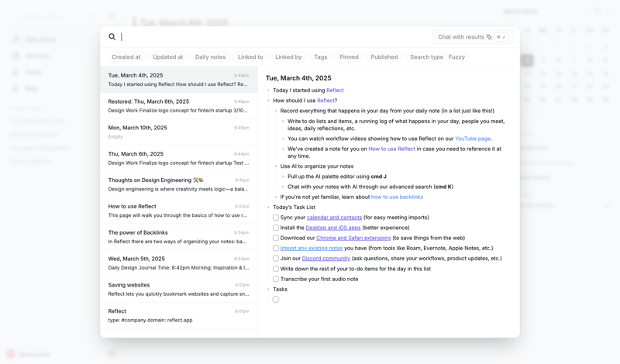Viewport: 620px width, 364px height.
Task: Open the Linked by filter
Action: tap(288, 57)
